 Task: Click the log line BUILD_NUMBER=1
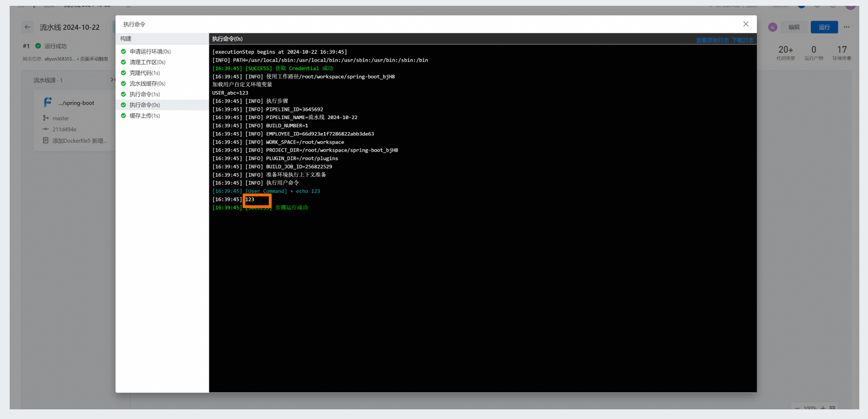[260, 126]
